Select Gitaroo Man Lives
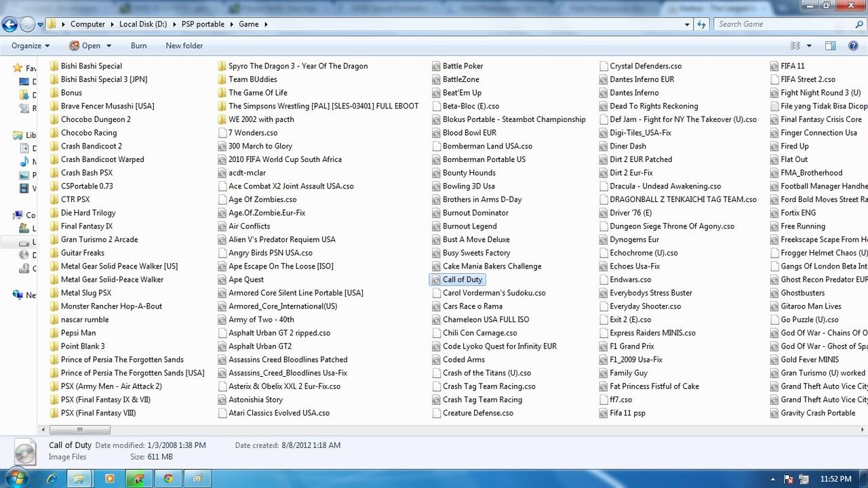The width and height of the screenshot is (868, 488). (811, 306)
